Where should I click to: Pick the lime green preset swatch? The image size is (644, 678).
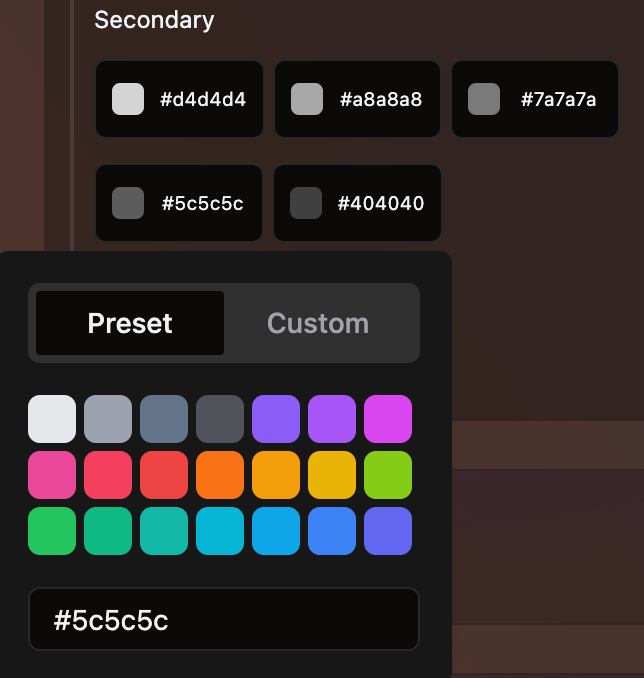[388, 475]
